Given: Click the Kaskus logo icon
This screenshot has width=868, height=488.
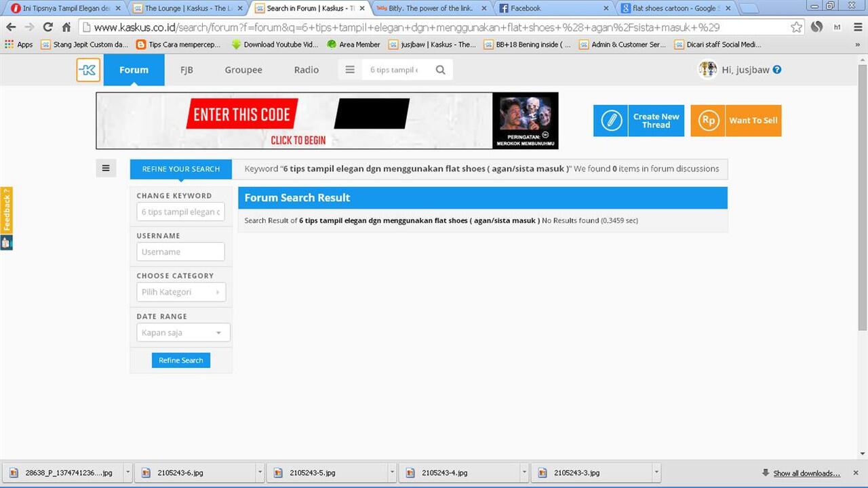Looking at the screenshot, I should [x=88, y=70].
